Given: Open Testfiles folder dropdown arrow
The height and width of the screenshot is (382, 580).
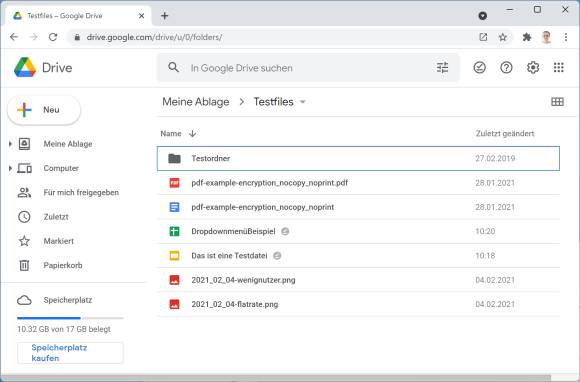Looking at the screenshot, I should click(303, 102).
